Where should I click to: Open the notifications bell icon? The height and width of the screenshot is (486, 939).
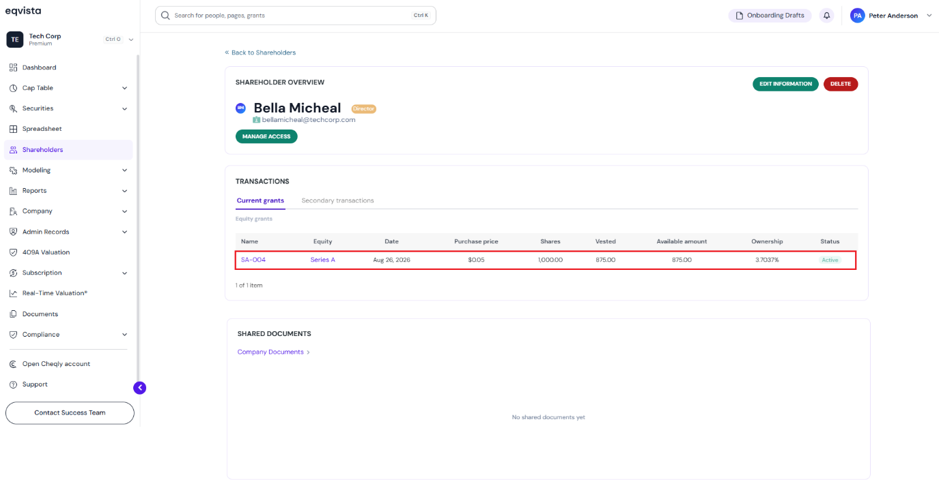826,16
